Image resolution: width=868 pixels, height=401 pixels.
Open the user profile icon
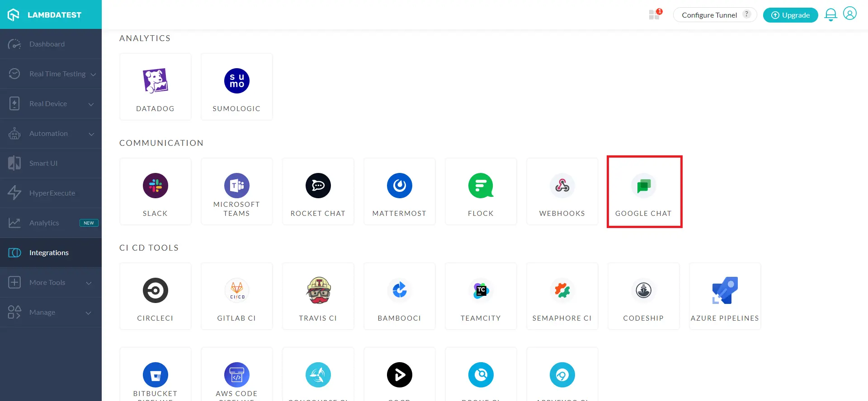849,14
